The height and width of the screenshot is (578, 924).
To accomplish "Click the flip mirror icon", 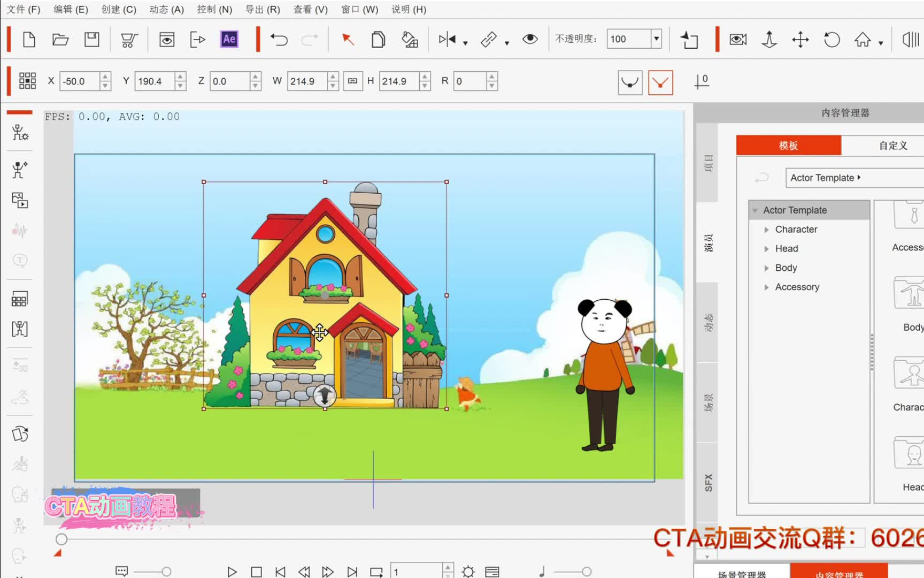I will coord(447,39).
